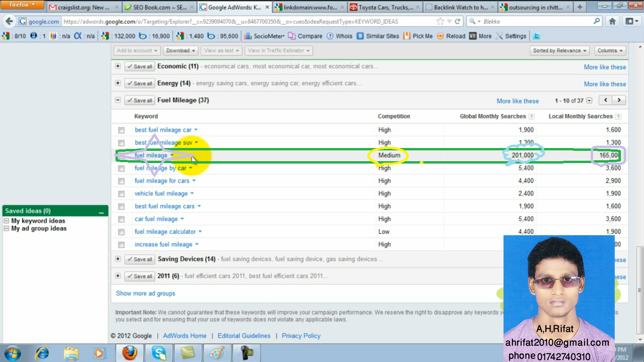The width and height of the screenshot is (644, 362).
Task: Expand the Energy (14) ad group
Action: 118,83
